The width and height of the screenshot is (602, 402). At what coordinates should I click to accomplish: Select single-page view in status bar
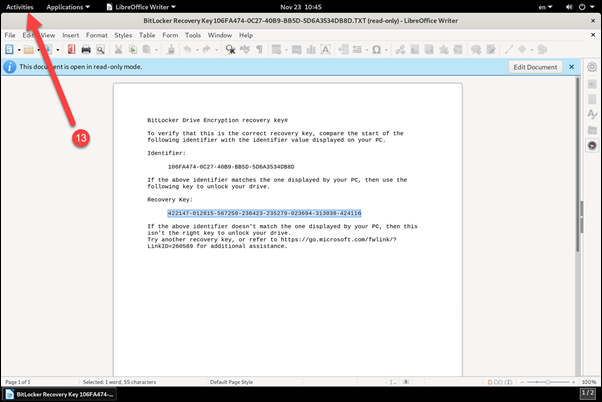tap(490, 382)
